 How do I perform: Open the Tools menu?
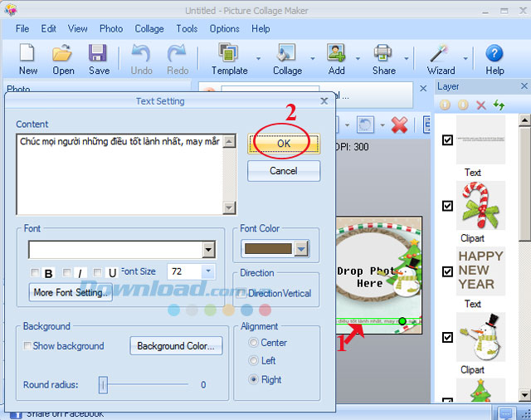click(187, 29)
